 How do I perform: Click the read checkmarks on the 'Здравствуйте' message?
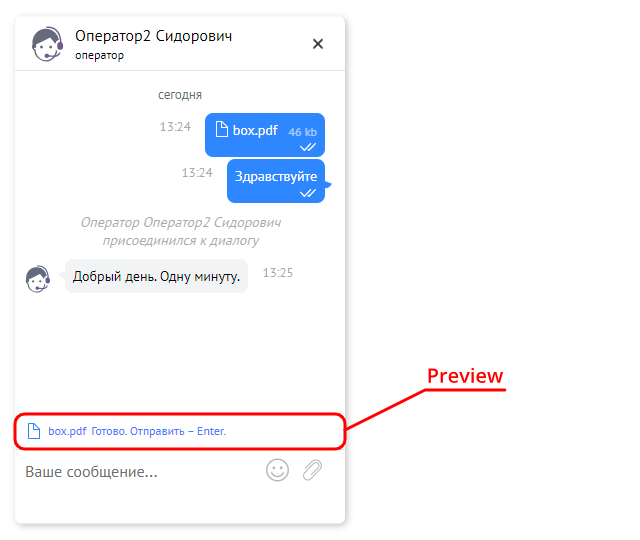(x=308, y=193)
